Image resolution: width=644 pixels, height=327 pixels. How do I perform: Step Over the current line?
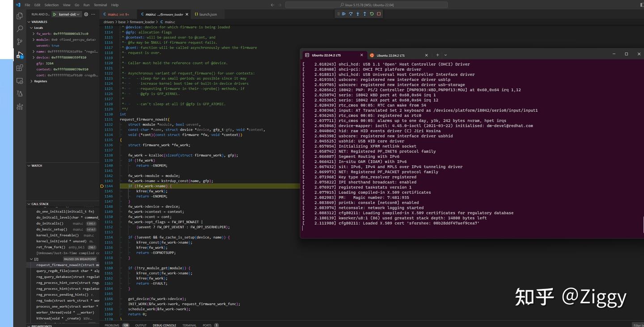351,14
